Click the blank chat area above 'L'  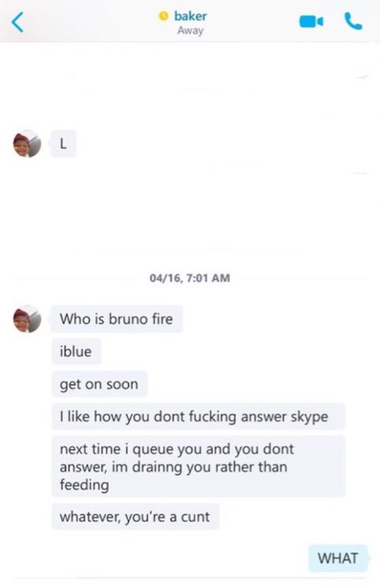[190, 86]
